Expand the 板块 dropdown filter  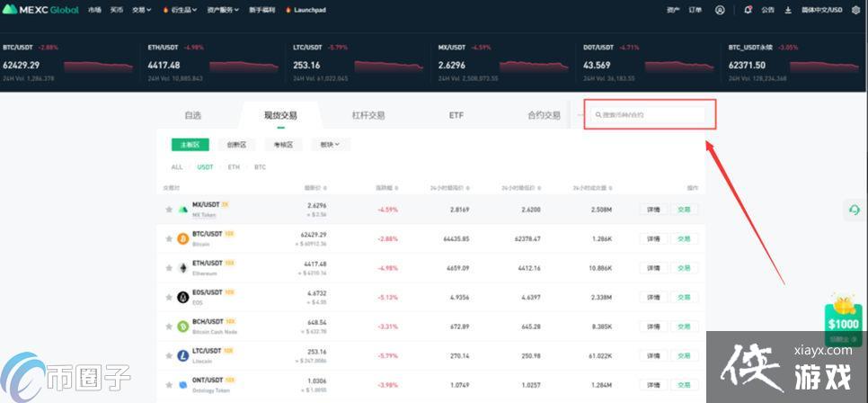tap(330, 144)
